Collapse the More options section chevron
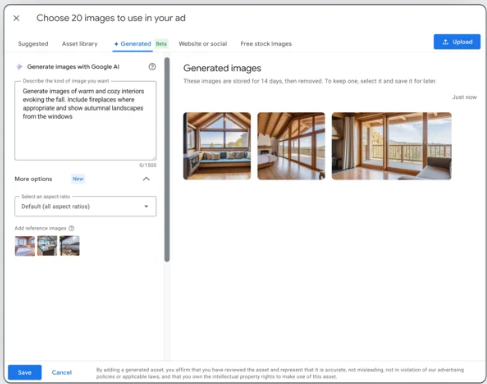The image size is (487, 384). click(146, 179)
